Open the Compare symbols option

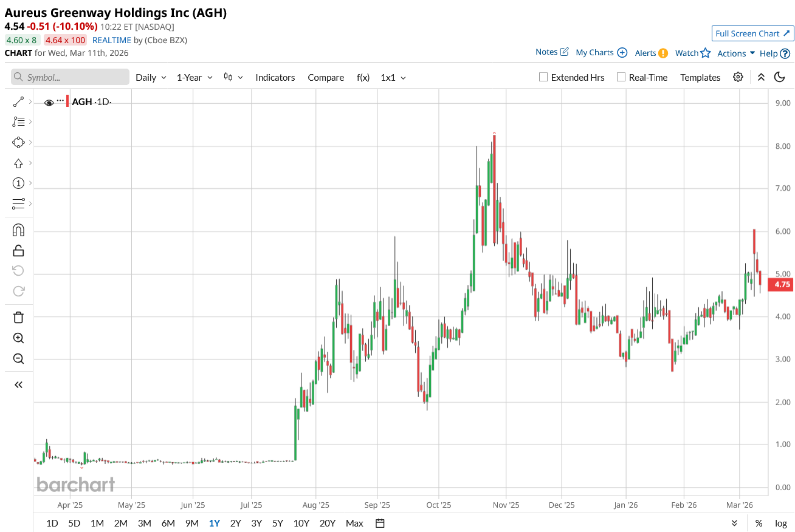(x=326, y=77)
